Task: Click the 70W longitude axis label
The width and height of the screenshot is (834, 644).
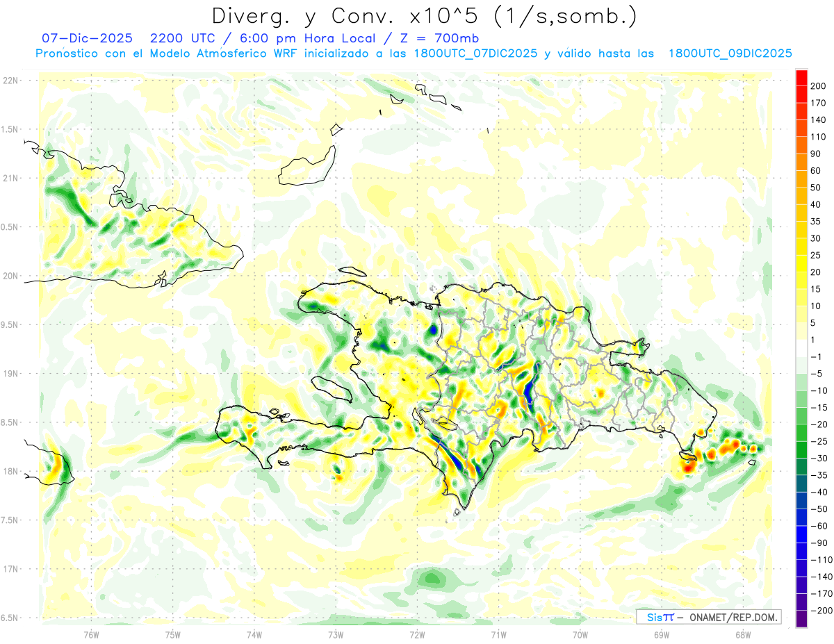Action: [580, 634]
